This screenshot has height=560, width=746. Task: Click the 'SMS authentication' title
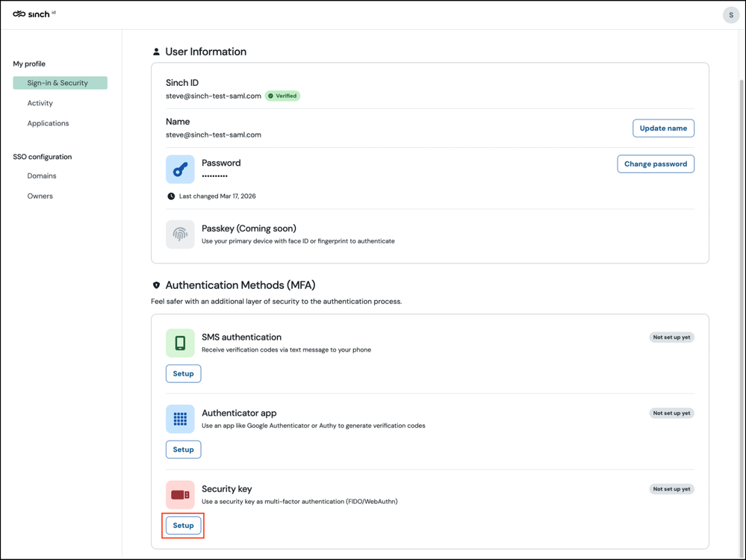[242, 337]
